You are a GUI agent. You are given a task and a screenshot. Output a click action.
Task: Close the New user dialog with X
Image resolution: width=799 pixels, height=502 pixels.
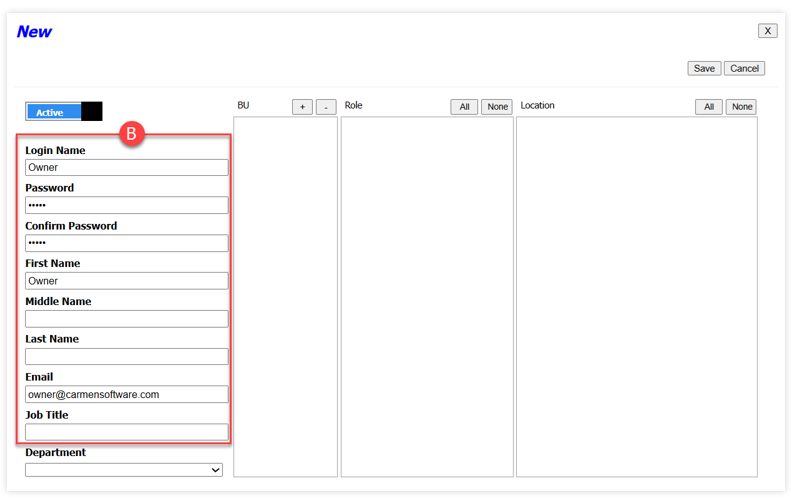point(767,31)
